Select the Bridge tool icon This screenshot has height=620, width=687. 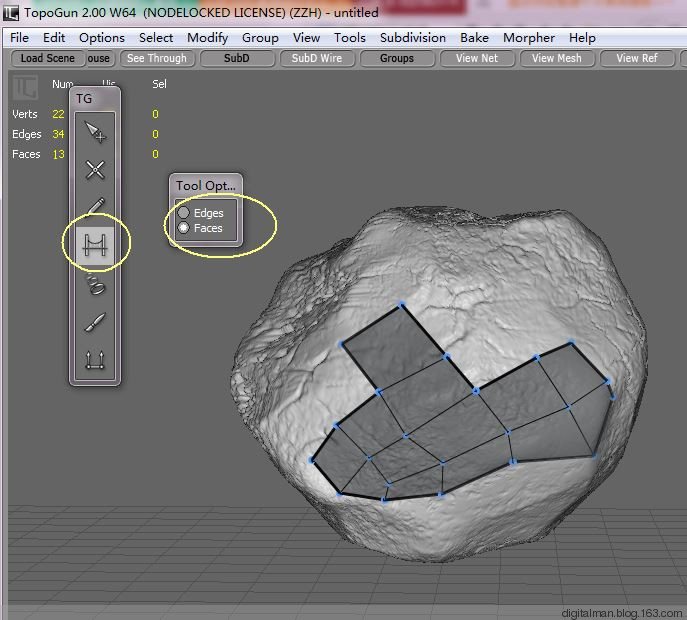tap(95, 246)
